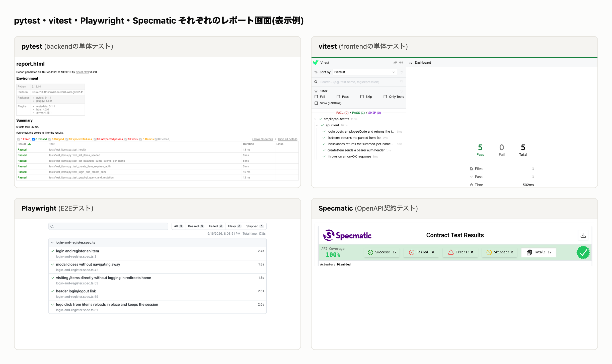Toggle the sun theme icon in Vitest
The height and width of the screenshot is (364, 612).
coord(401,62)
